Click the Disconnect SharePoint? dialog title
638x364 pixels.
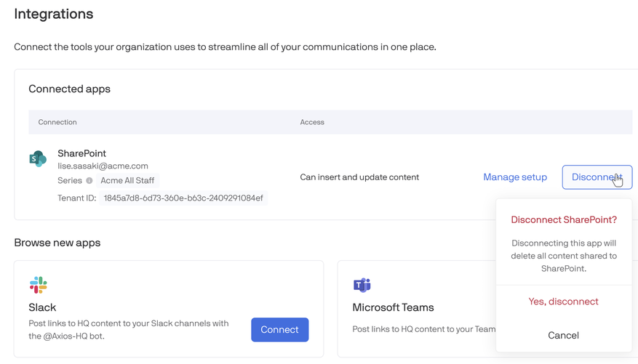tap(564, 220)
